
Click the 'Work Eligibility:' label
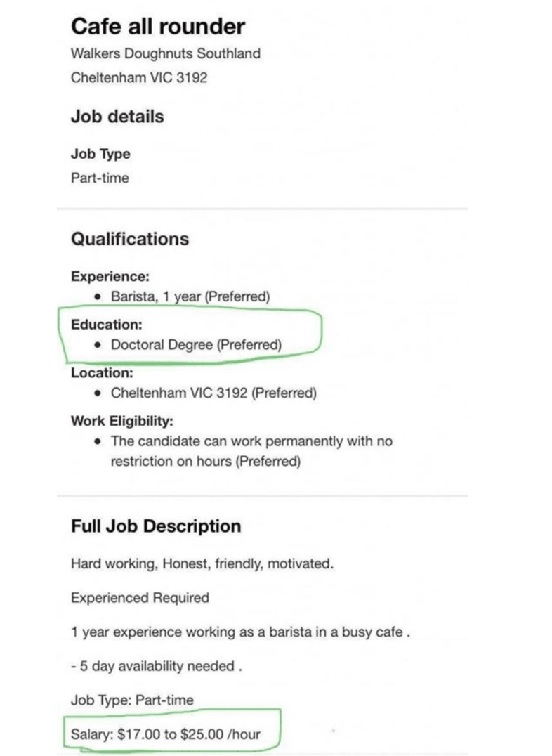coord(122,421)
